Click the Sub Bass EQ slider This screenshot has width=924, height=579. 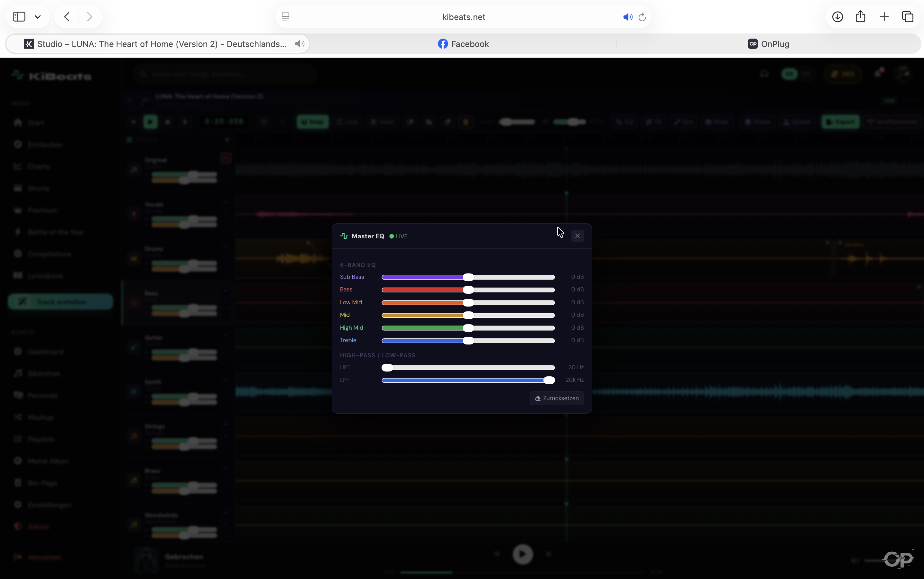[x=468, y=277]
